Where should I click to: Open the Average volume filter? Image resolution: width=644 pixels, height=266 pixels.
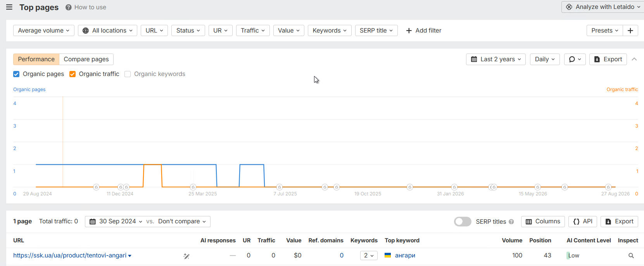click(x=43, y=31)
